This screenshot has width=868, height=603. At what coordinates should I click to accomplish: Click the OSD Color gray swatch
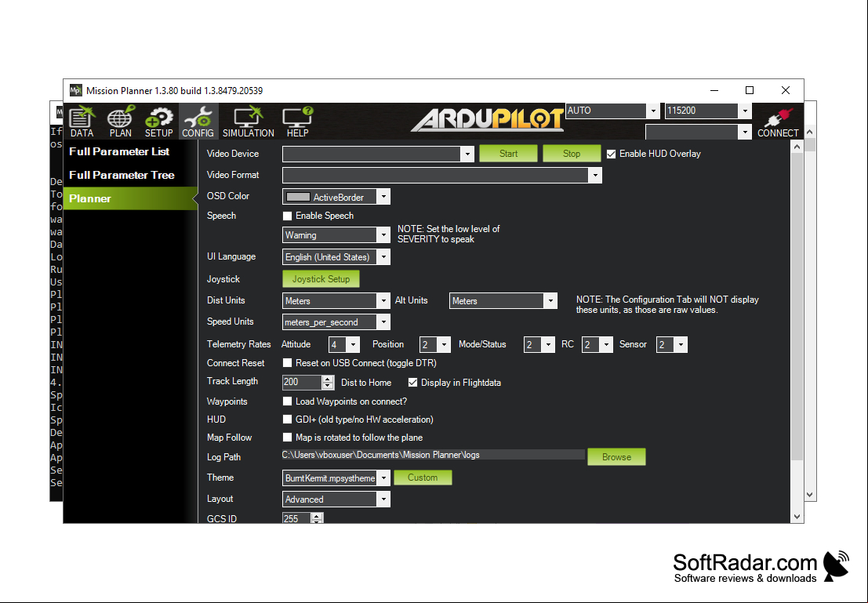[298, 197]
